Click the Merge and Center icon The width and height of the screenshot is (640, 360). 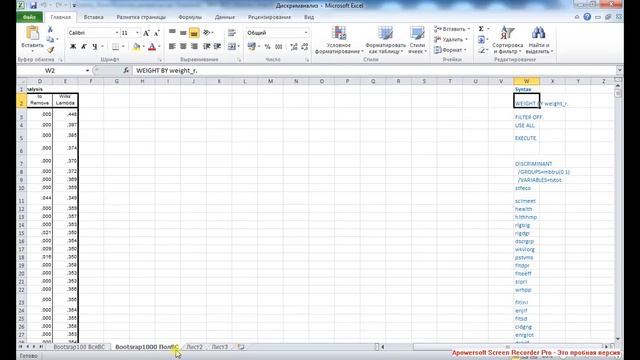231,47
